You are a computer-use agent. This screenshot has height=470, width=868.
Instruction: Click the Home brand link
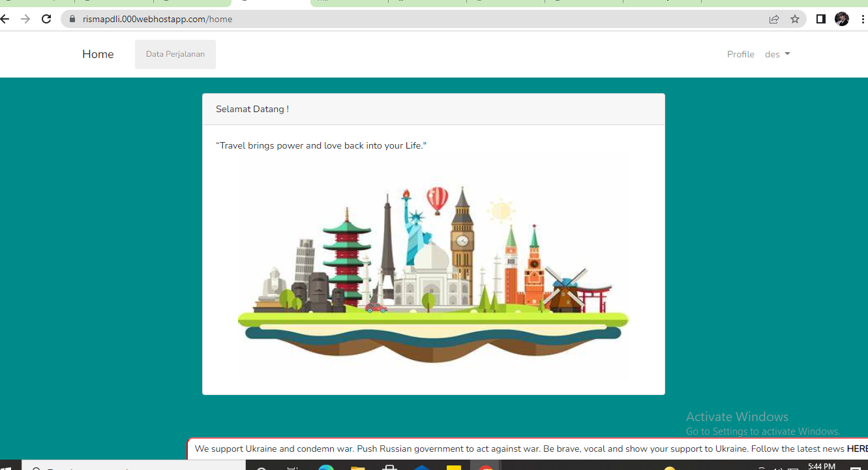(x=98, y=54)
